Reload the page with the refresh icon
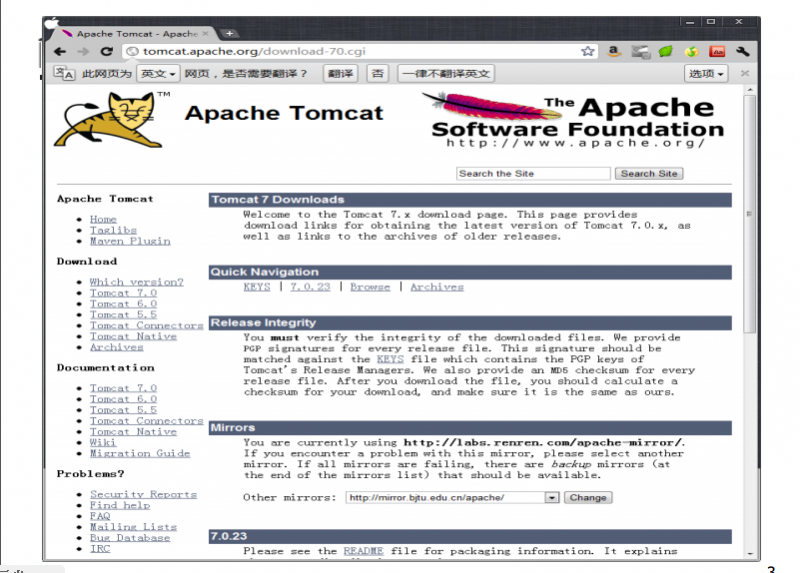 click(x=107, y=52)
